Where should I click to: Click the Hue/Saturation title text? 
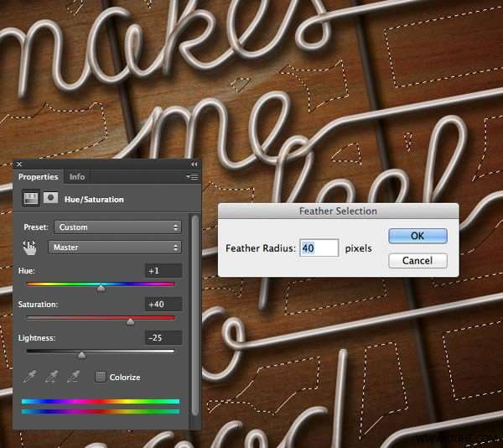click(94, 200)
